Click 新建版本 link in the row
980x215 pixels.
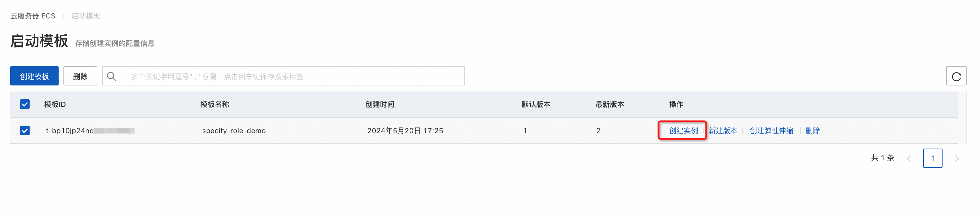pos(722,130)
